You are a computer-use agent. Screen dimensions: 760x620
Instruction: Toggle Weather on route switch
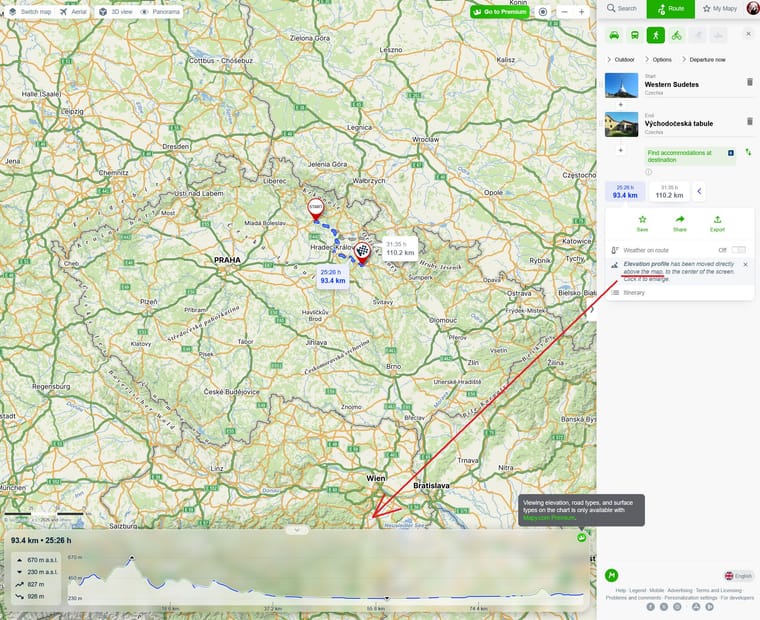[738, 250]
